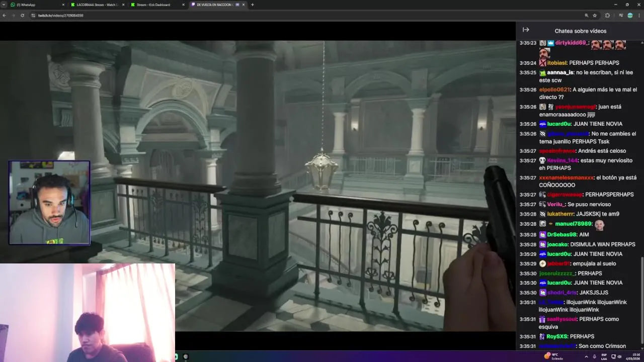Image resolution: width=644 pixels, height=362 pixels.
Task: Click the Twitch video player area
Action: click(258, 186)
